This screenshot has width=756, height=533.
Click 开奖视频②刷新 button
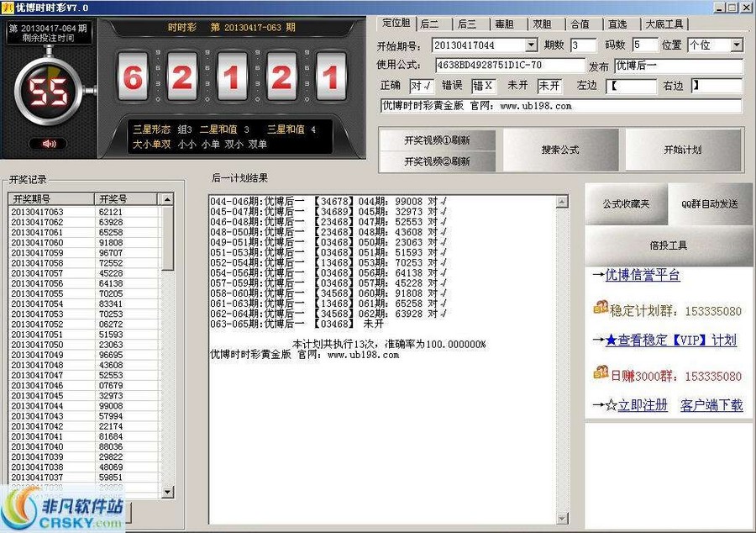(x=438, y=161)
